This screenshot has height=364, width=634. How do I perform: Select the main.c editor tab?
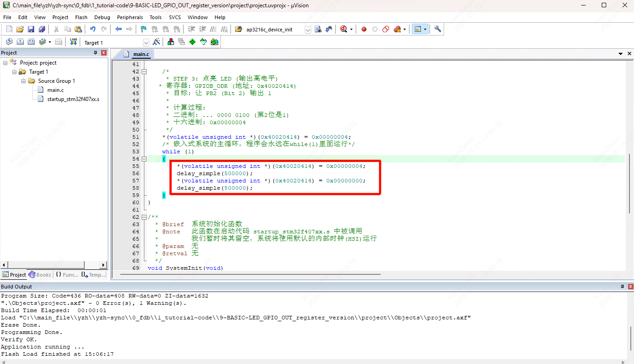click(x=140, y=54)
